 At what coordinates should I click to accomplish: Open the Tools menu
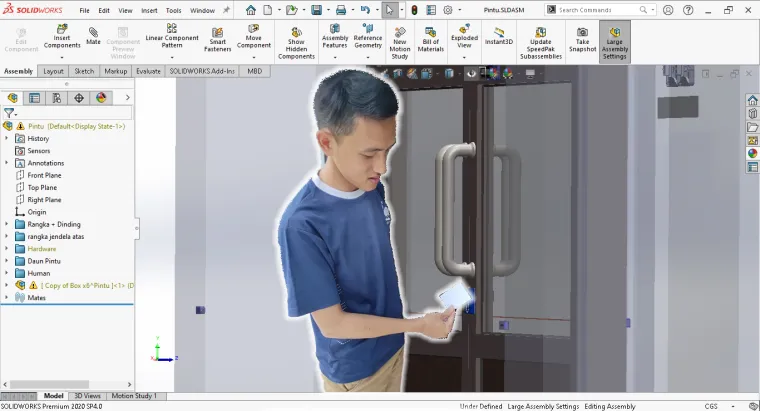(x=173, y=10)
